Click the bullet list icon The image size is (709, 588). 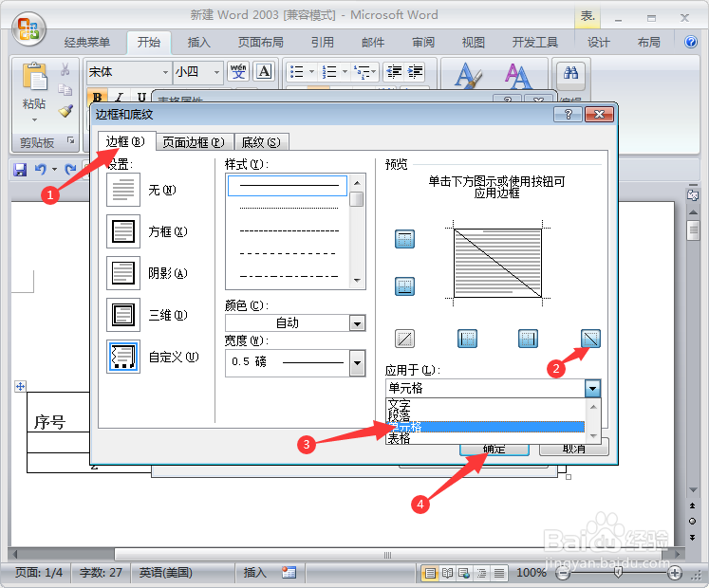click(x=297, y=71)
